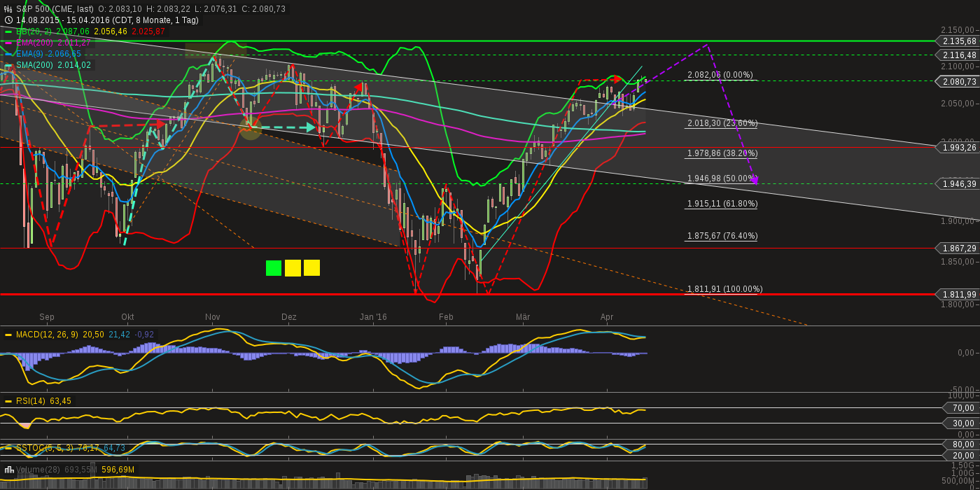Image resolution: width=980 pixels, height=490 pixels.
Task: Click the Fibonacci label 2.018,30 (23.60%)
Action: pyautogui.click(x=722, y=123)
